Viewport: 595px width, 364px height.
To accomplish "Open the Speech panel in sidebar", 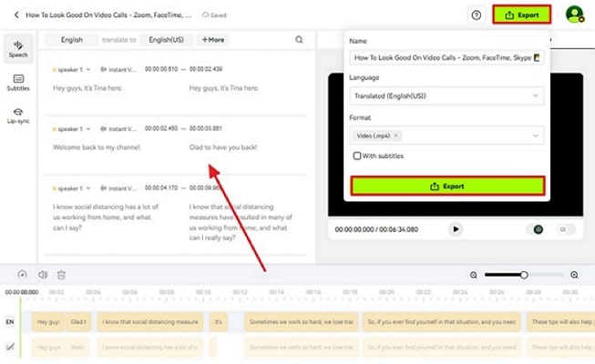I will point(18,48).
